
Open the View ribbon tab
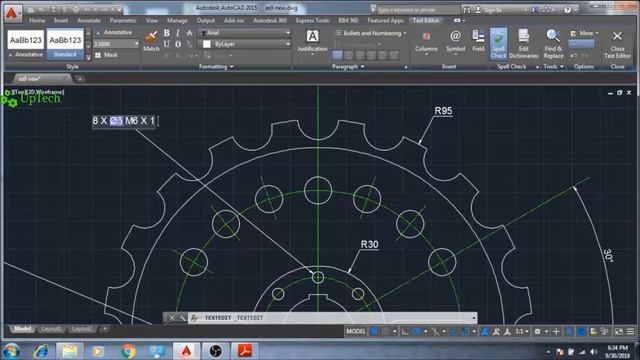pos(152,20)
